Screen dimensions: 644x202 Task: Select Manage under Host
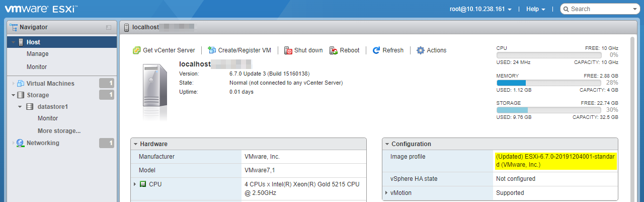pos(37,54)
